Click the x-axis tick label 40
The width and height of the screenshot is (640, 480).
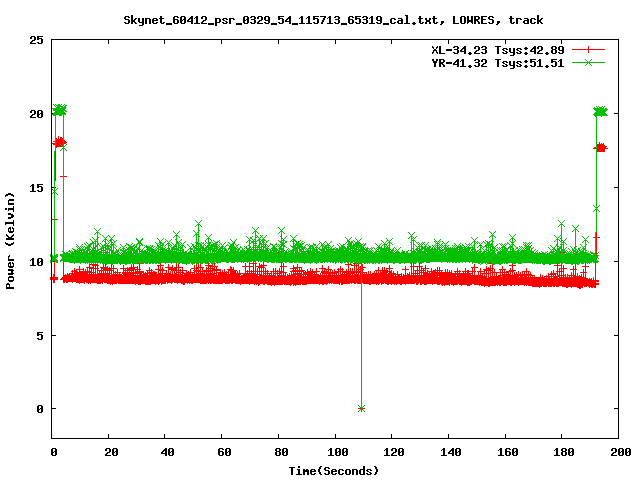(167, 452)
